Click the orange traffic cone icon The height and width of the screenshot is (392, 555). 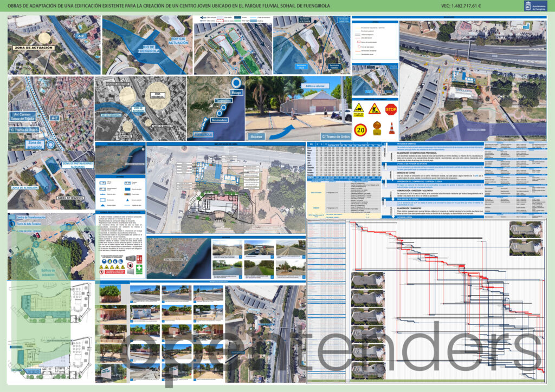click(391, 128)
